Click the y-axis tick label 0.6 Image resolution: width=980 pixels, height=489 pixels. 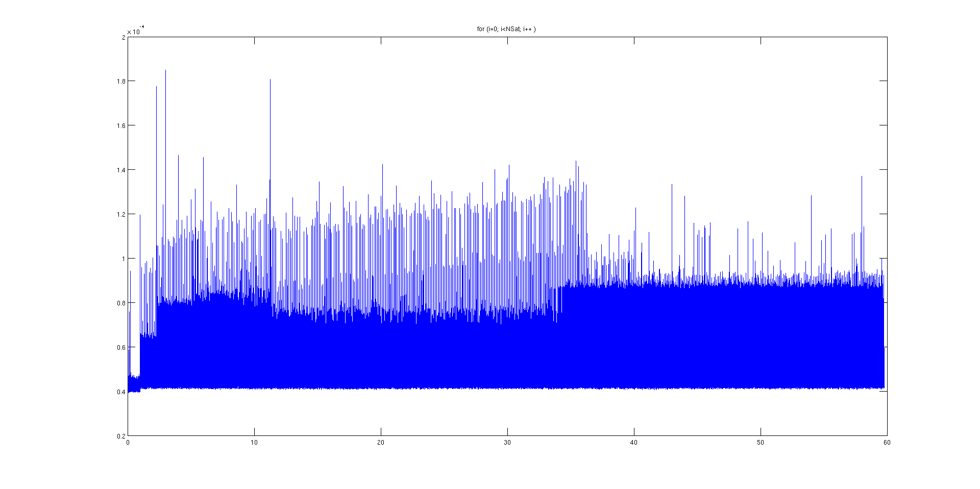pos(121,347)
